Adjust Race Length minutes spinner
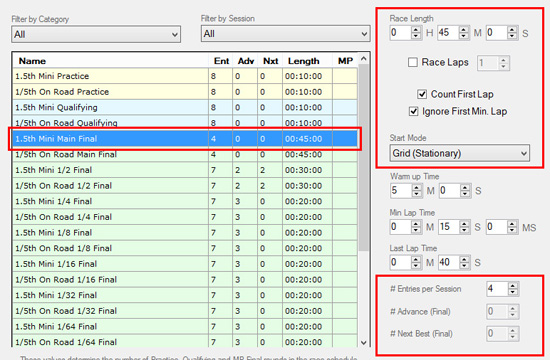550x360 pixels. 464,33
